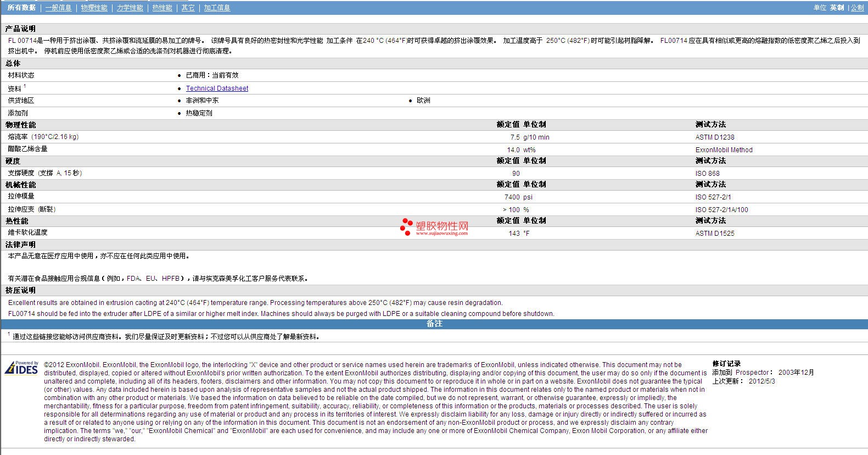Image resolution: width=868 pixels, height=455 pixels.
Task: Select the 其它 tab
Action: pyautogui.click(x=188, y=8)
